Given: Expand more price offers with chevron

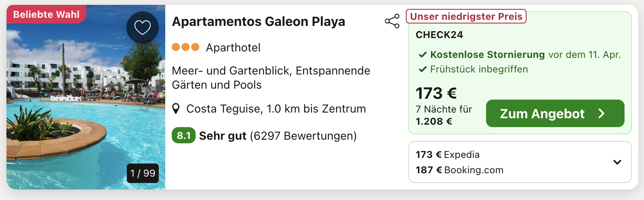Looking at the screenshot, I should [x=617, y=162].
